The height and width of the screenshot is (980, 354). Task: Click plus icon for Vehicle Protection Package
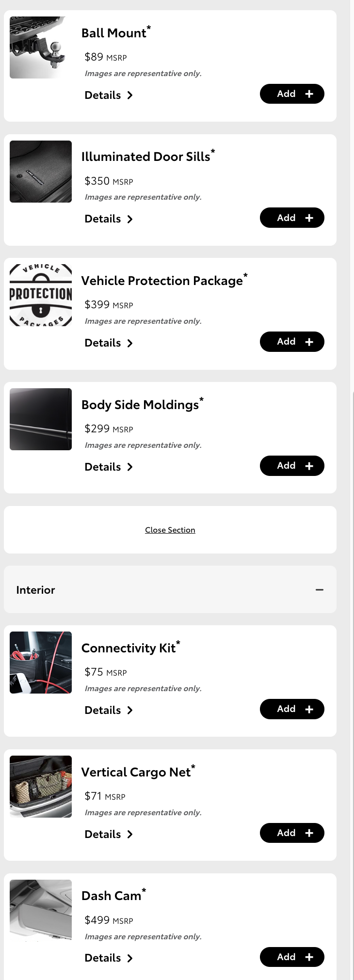point(309,342)
